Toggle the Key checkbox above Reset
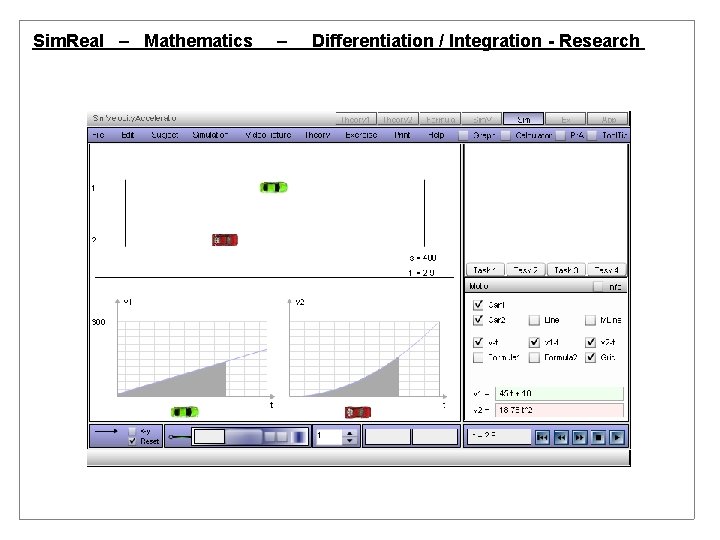Viewport: 720px width, 540px height. tap(132, 431)
